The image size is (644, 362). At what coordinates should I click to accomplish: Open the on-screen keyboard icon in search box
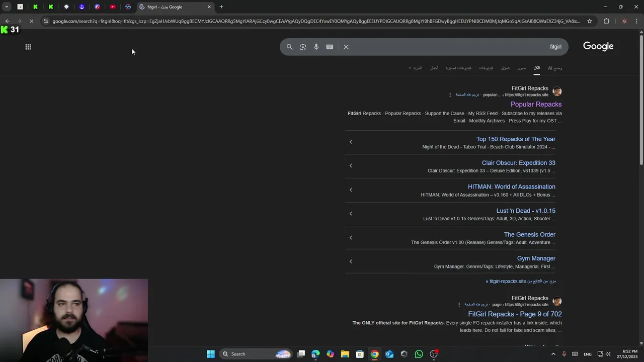click(330, 47)
